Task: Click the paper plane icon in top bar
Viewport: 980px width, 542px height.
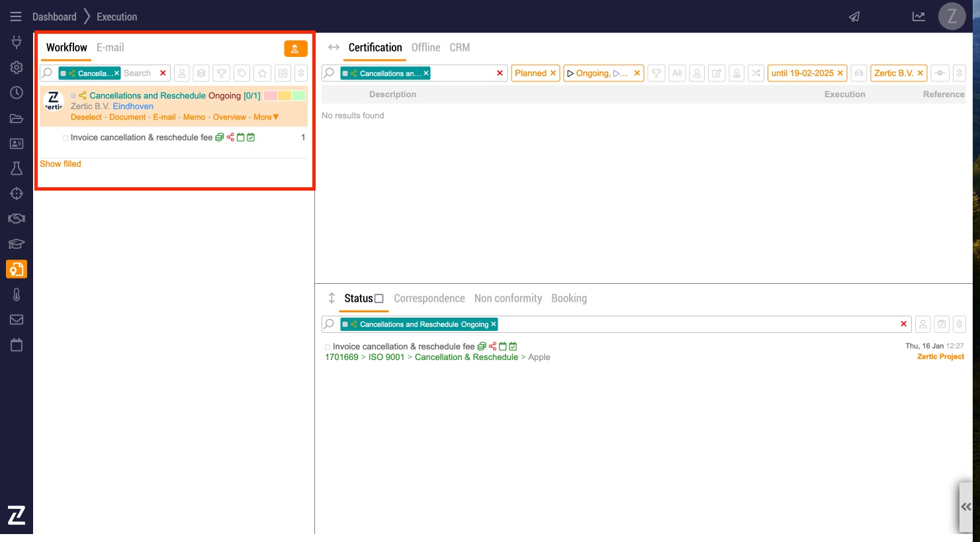Action: click(854, 17)
